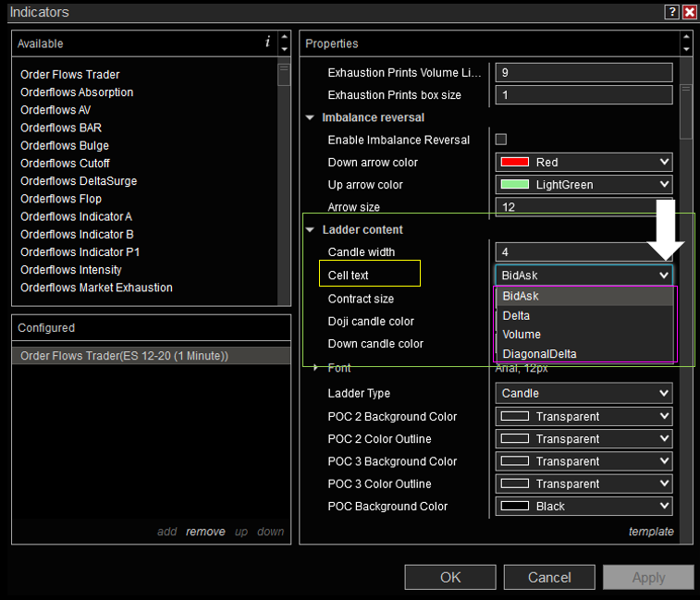The width and height of the screenshot is (700, 600).
Task: Close the Indicators dialog window
Action: [x=689, y=12]
